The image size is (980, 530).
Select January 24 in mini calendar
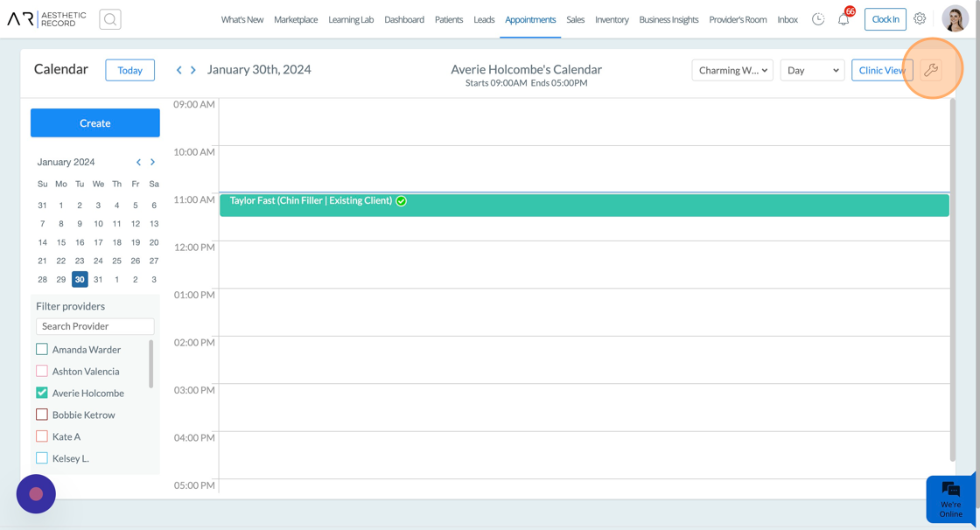[x=98, y=261]
